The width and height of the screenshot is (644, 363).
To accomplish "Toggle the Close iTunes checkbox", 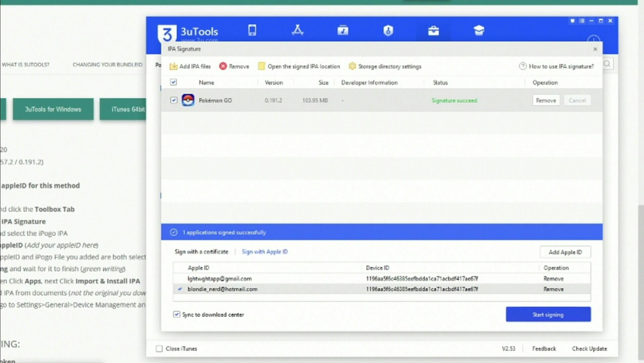I will [x=159, y=349].
